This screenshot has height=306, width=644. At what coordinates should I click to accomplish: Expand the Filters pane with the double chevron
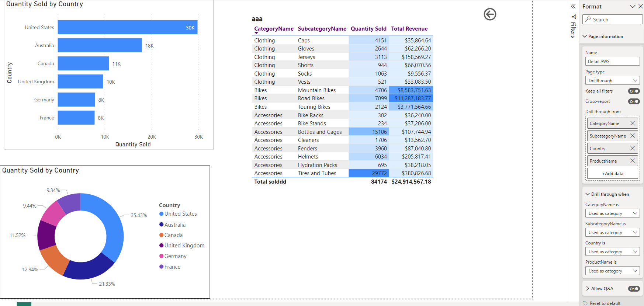(x=573, y=6)
